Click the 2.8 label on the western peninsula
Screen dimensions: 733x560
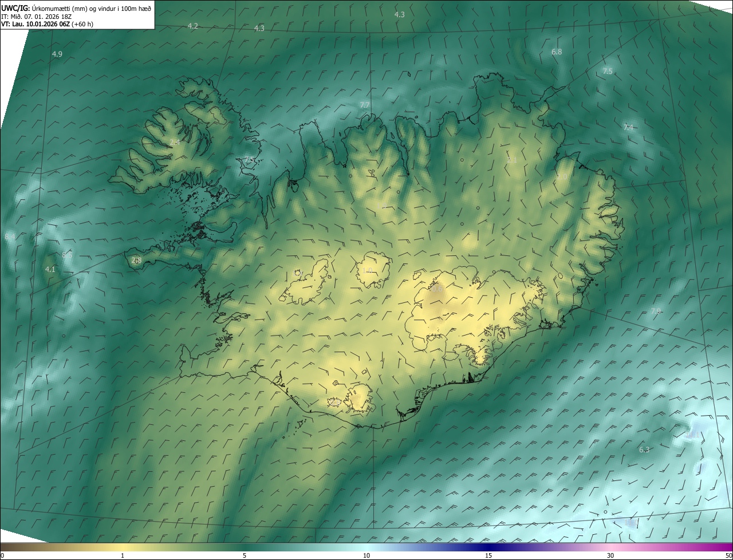pos(136,261)
